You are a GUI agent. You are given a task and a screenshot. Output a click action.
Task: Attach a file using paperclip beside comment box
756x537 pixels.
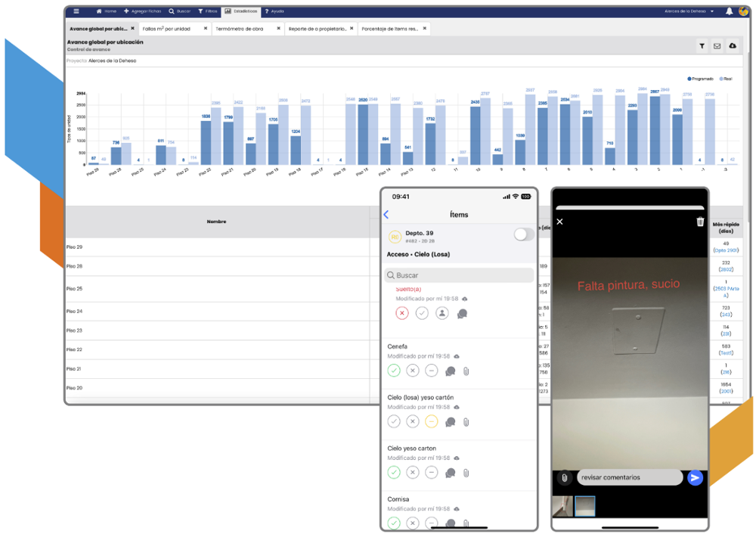click(564, 478)
